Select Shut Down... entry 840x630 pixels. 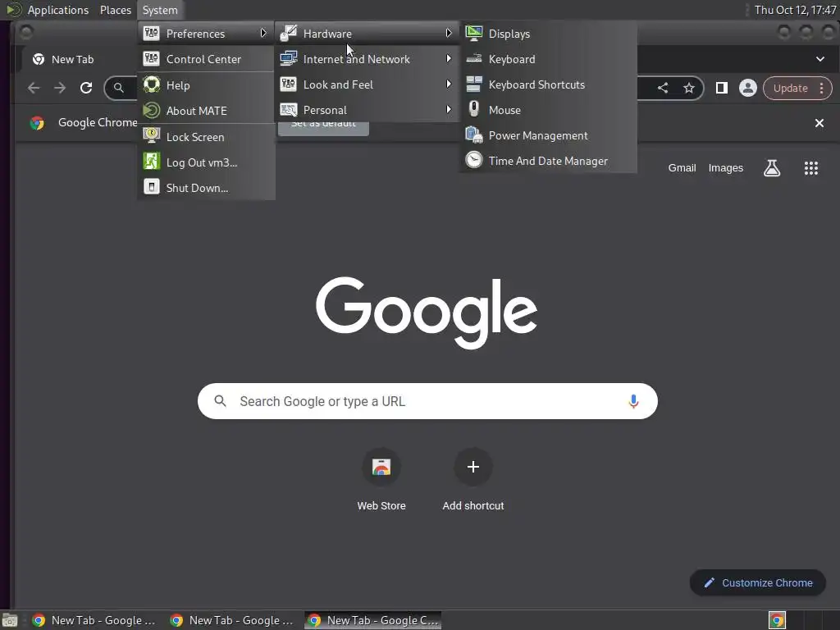point(206,188)
